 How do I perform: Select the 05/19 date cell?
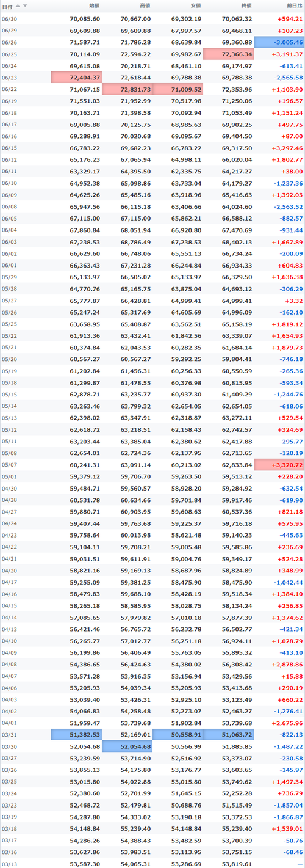10,371
